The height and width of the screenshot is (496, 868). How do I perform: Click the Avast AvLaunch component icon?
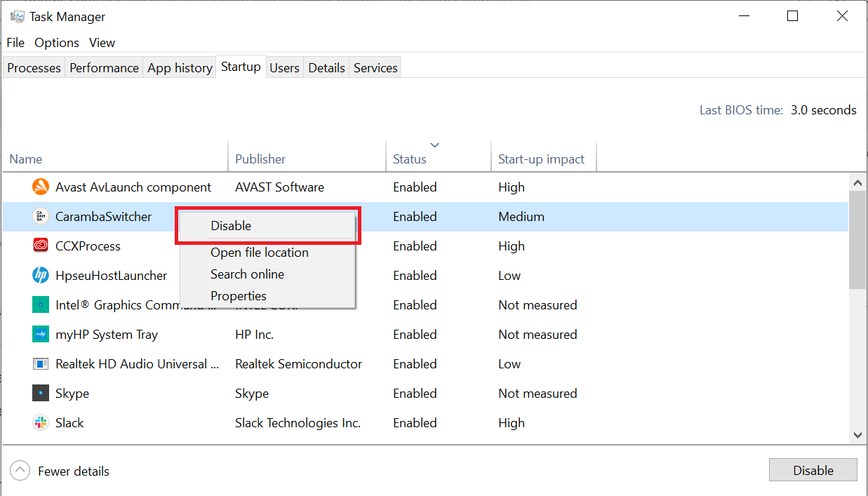[x=40, y=187]
